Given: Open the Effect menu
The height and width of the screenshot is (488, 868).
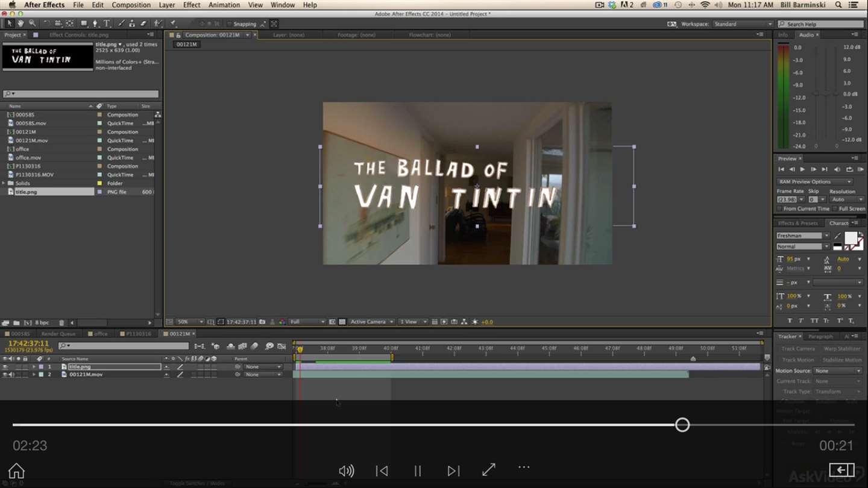Looking at the screenshot, I should click(192, 5).
